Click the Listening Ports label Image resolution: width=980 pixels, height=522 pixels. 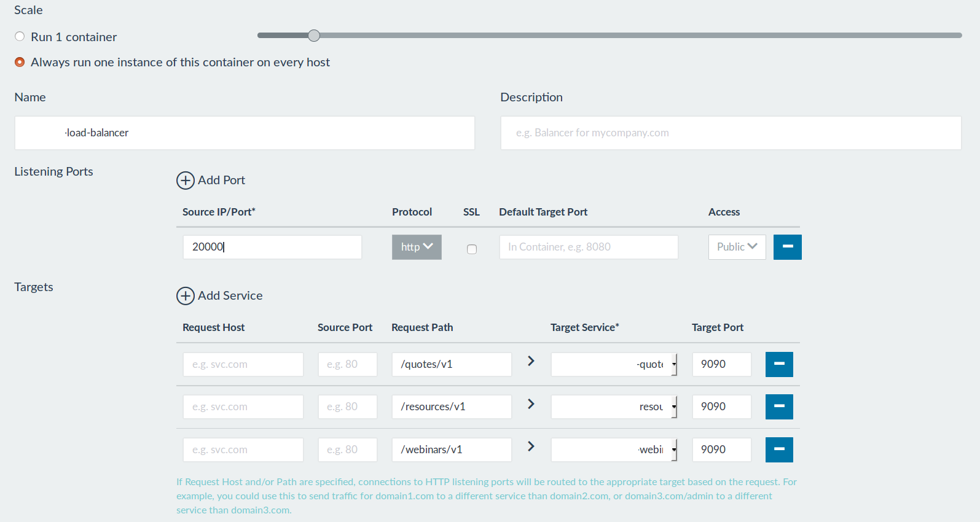[x=53, y=172]
